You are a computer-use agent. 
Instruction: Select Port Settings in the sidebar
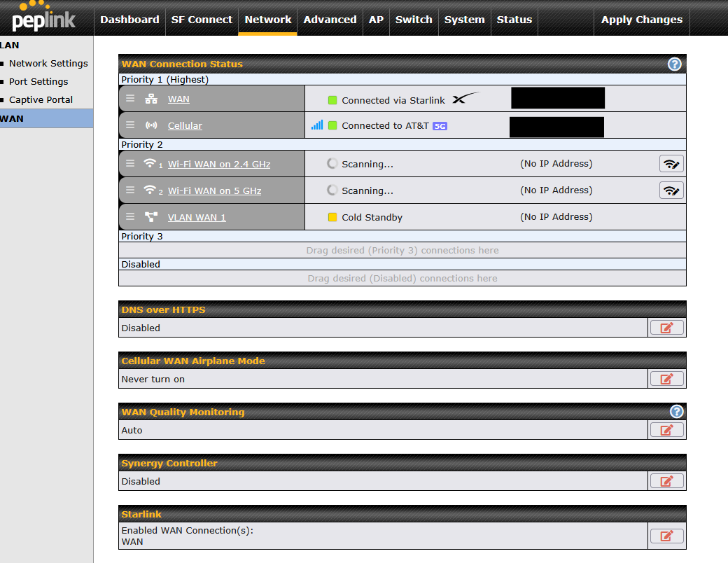point(38,81)
